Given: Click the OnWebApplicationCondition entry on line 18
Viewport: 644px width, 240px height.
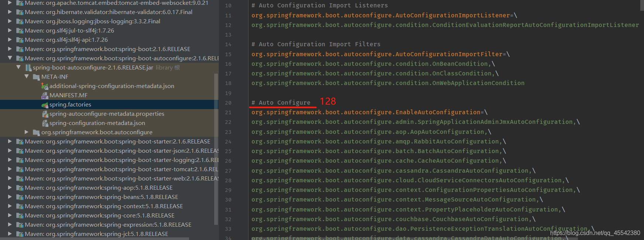Looking at the screenshot, I should tap(388, 83).
